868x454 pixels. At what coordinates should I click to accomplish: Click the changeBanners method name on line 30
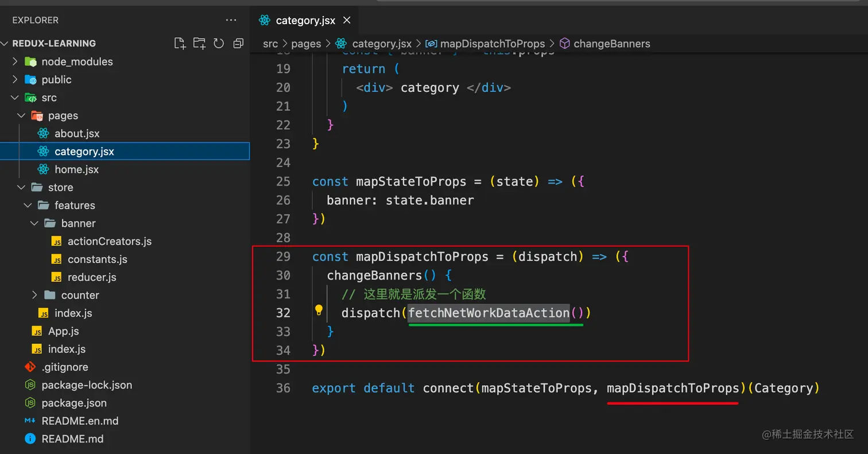374,275
